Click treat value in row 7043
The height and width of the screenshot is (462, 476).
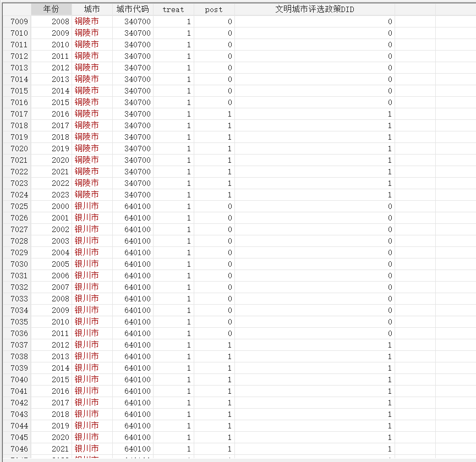point(173,414)
